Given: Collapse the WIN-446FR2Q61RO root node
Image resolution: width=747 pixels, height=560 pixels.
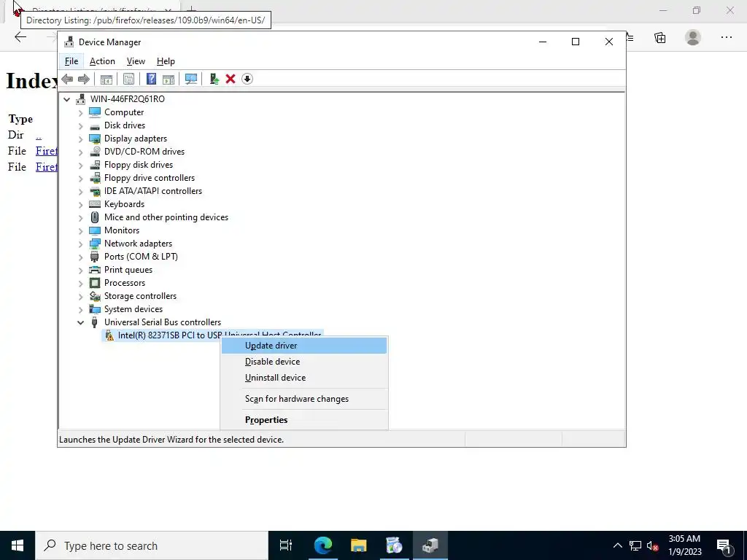Looking at the screenshot, I should [66, 99].
